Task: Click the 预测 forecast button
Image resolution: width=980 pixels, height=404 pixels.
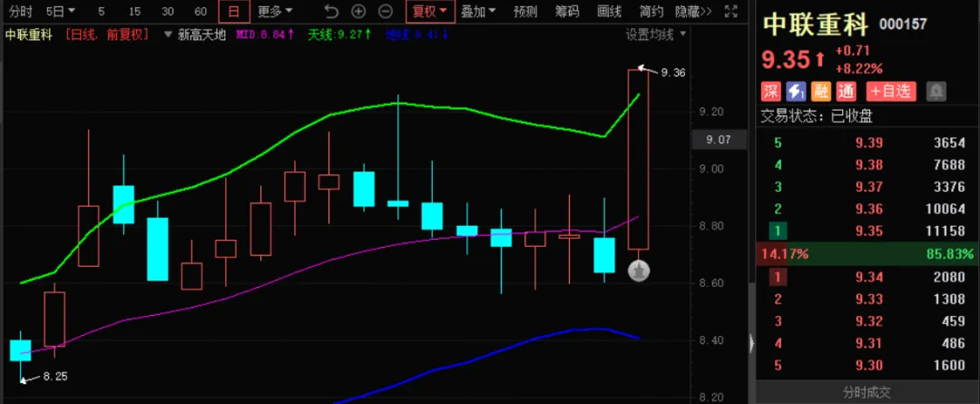Action: click(525, 11)
